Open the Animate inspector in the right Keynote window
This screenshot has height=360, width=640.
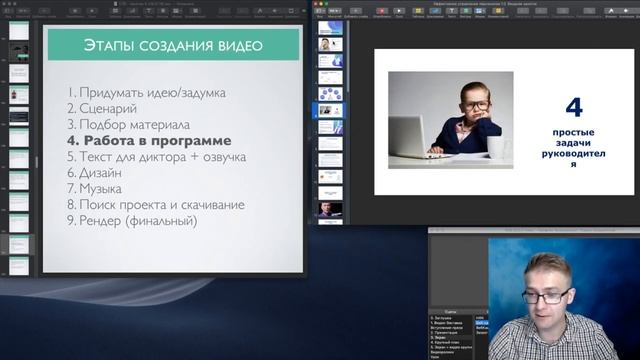coord(626,11)
